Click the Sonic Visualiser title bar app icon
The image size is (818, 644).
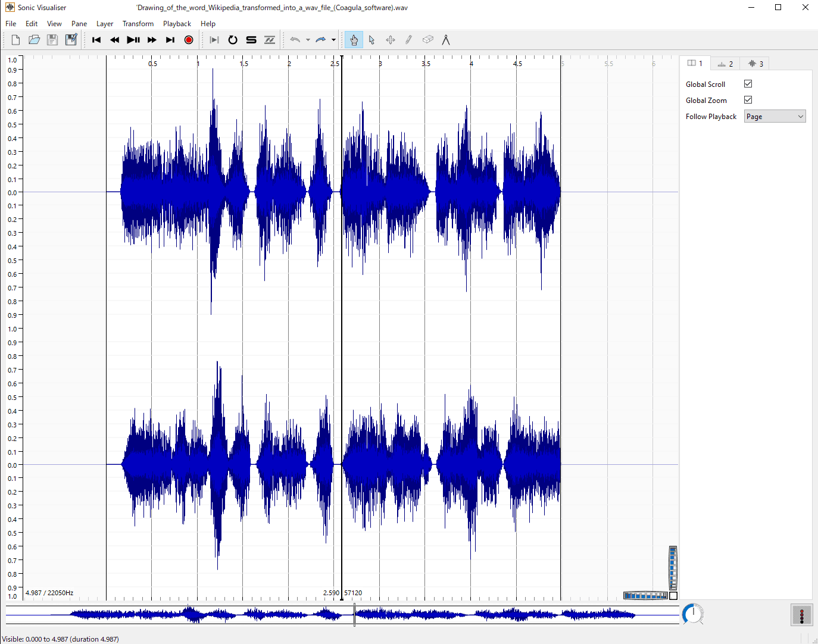pyautogui.click(x=10, y=8)
